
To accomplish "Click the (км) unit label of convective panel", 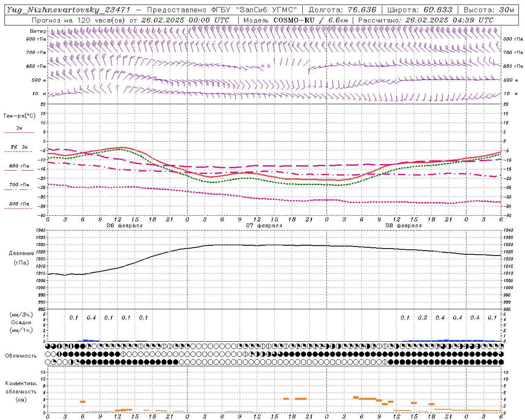I will coord(21,399).
